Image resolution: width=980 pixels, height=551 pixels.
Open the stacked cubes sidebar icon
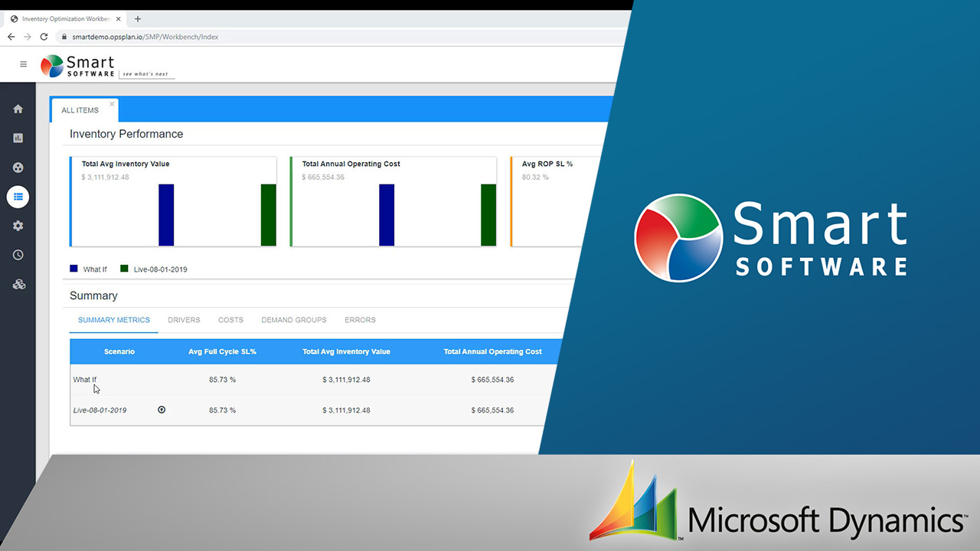[x=18, y=285]
